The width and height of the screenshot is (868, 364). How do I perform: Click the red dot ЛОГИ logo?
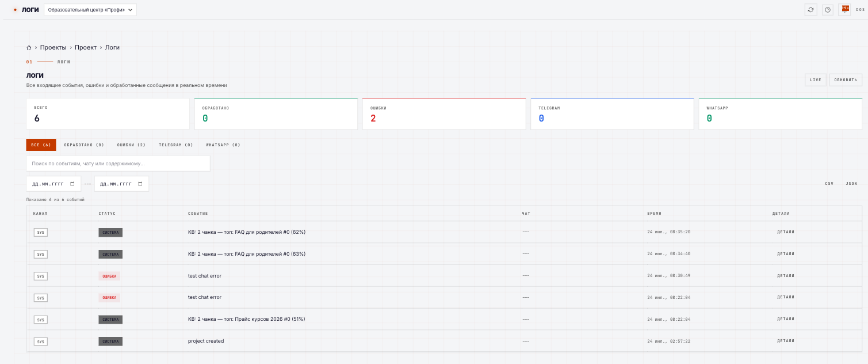[26, 10]
